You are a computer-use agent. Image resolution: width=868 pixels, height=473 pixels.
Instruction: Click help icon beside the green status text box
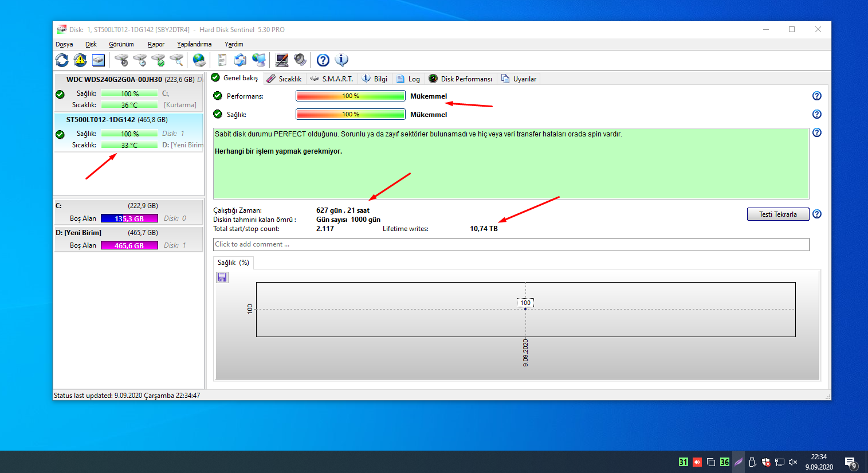817,132
